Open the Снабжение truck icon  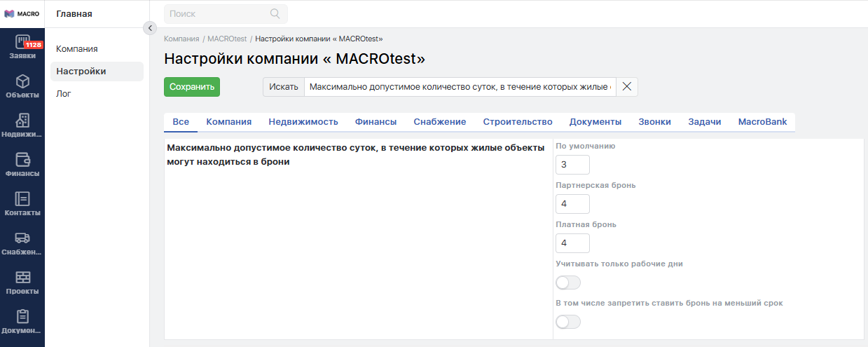coord(22,238)
